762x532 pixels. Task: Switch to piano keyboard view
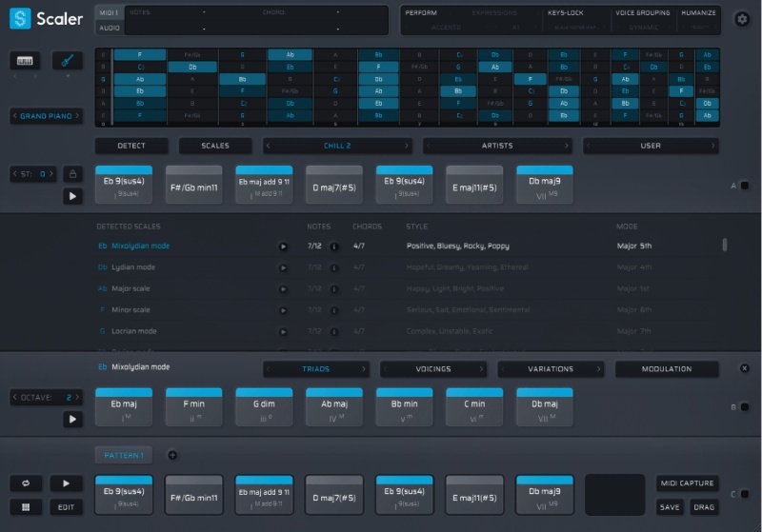pos(26,61)
